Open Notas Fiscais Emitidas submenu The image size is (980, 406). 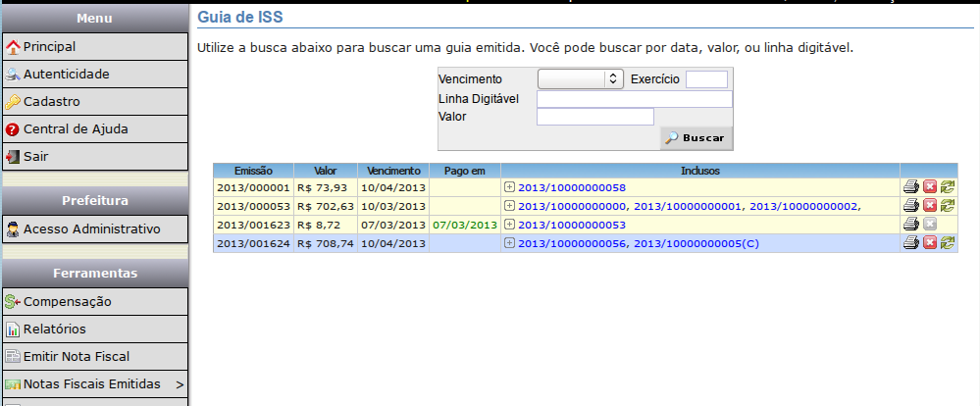pos(93,383)
